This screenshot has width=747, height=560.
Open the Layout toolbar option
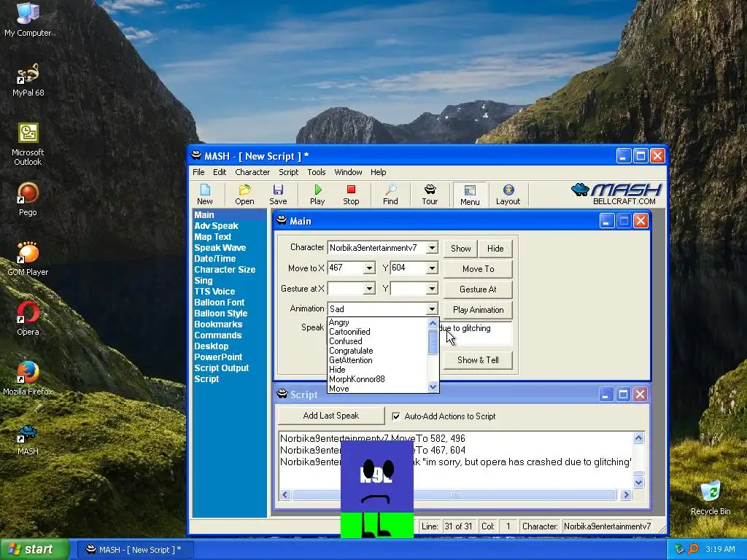point(508,194)
